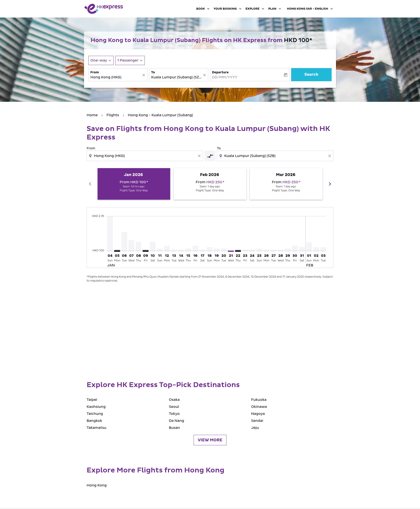Expand the EXPLORE menu
Image resolution: width=420 pixels, height=509 pixels.
255,9
